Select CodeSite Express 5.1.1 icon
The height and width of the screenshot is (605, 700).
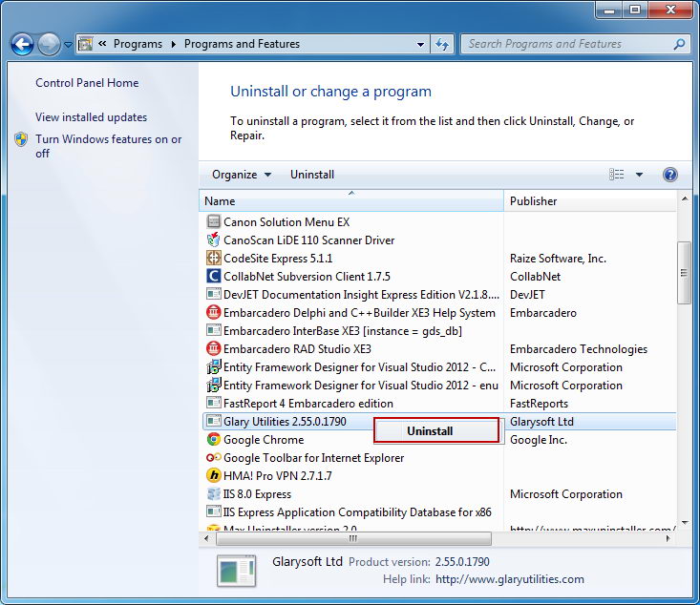pos(214,258)
